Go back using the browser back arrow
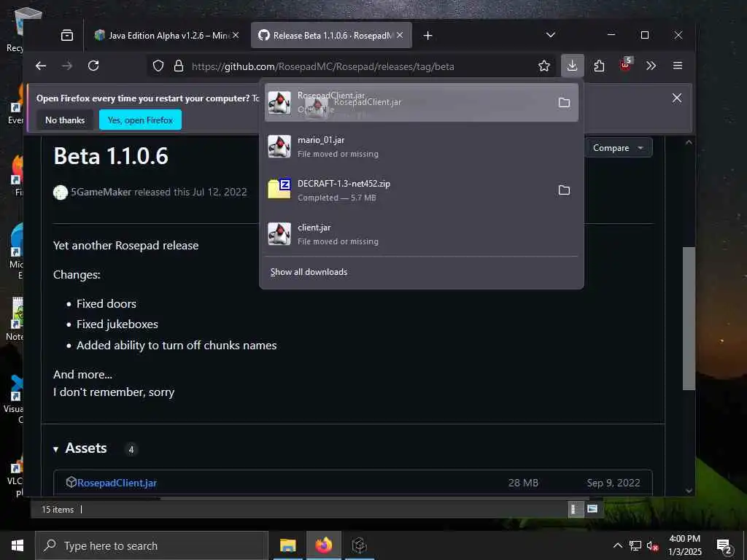 tap(41, 66)
